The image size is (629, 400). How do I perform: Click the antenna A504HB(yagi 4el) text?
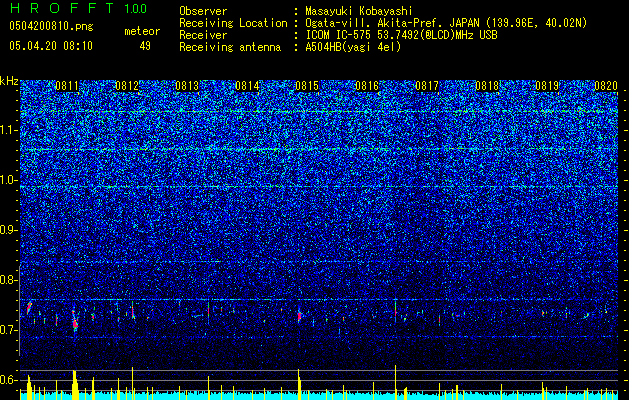pyautogui.click(x=353, y=47)
